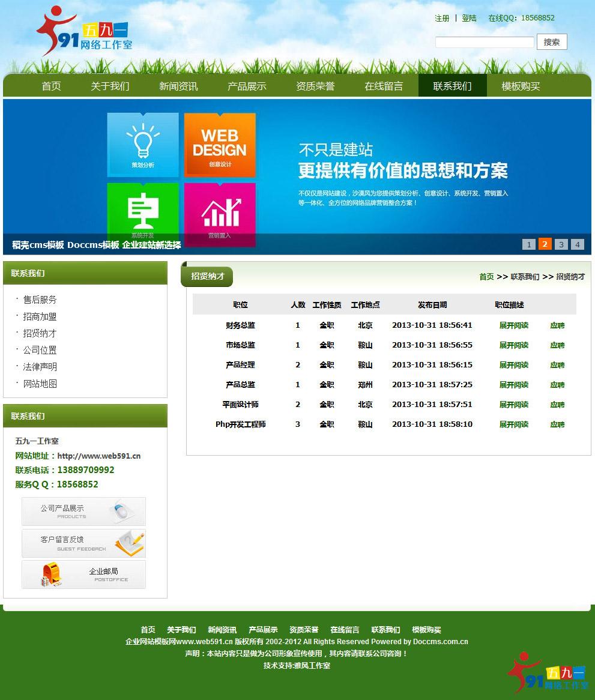Screen dimensions: 595x700
Task: Open the 联系我们 menu tab
Action: 452,85
